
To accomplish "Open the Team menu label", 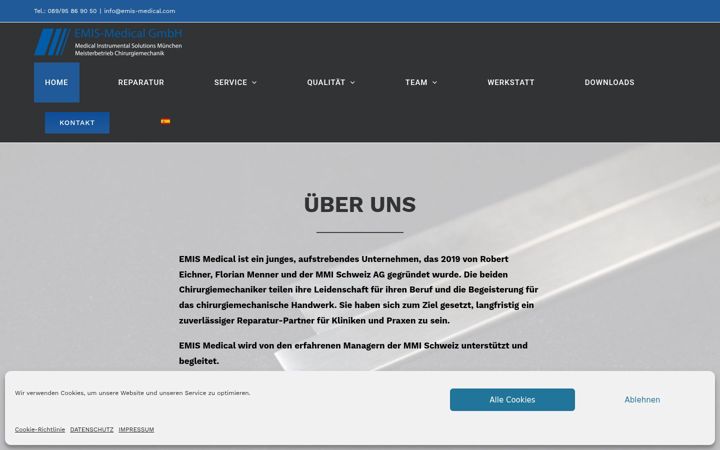I will tap(416, 83).
